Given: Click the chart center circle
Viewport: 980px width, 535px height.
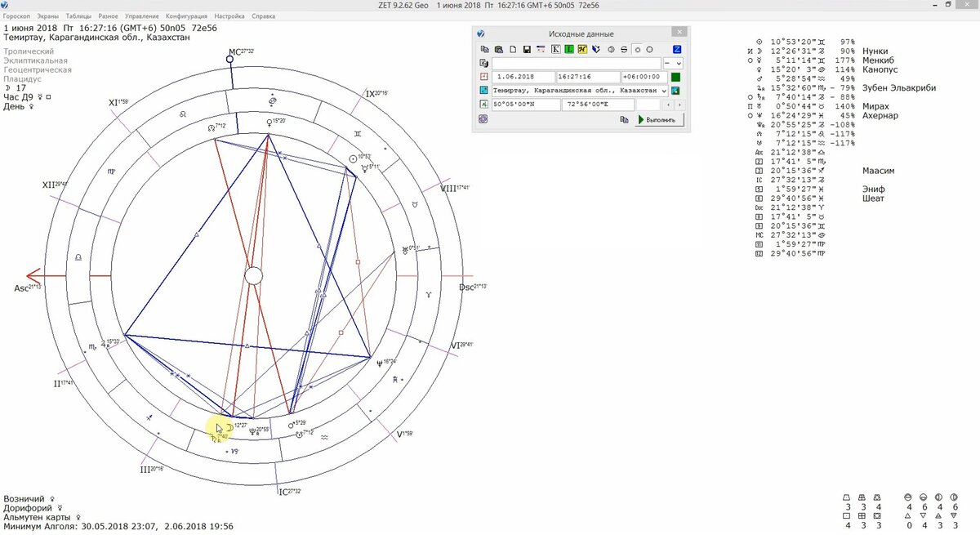Looking at the screenshot, I should [254, 276].
